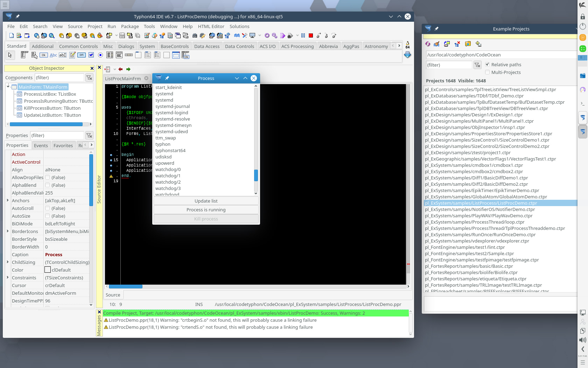Screen dimensions: 588x368
Task: Select the TRadioButton component in palette
Action: pyautogui.click(x=100, y=55)
